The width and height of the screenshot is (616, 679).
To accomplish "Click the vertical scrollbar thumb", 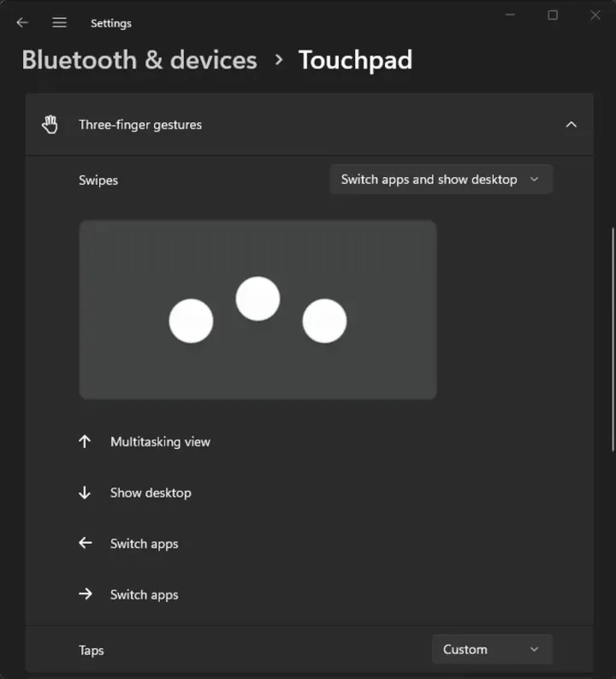I will [x=613, y=340].
